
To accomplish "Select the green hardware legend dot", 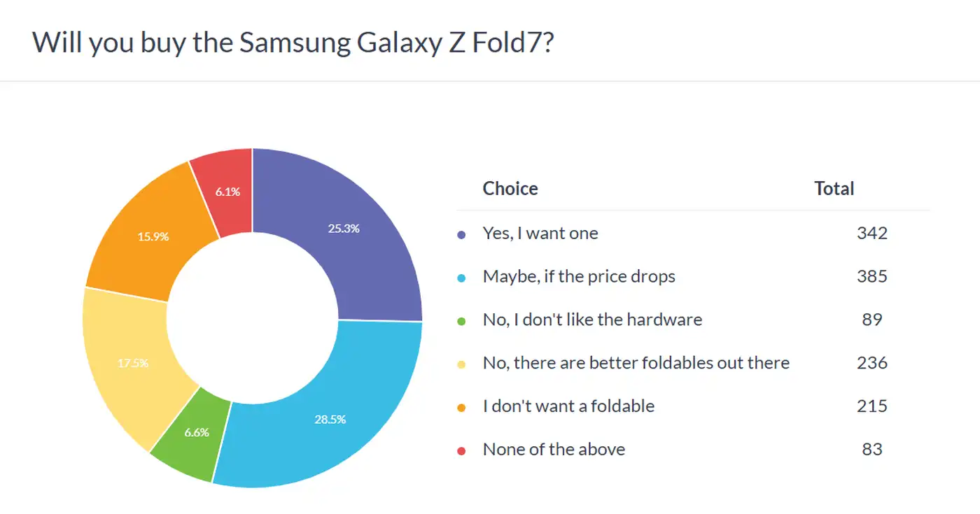I will pos(461,321).
